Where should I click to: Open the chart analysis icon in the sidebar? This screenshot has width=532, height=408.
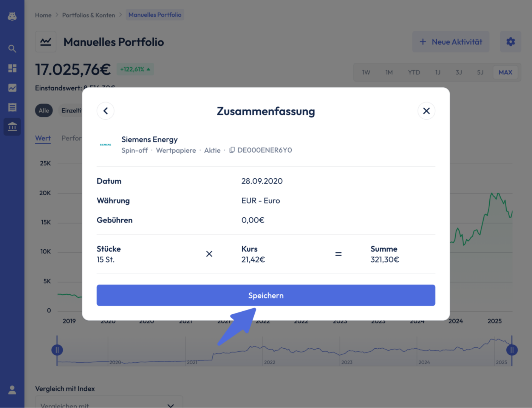tap(12, 88)
